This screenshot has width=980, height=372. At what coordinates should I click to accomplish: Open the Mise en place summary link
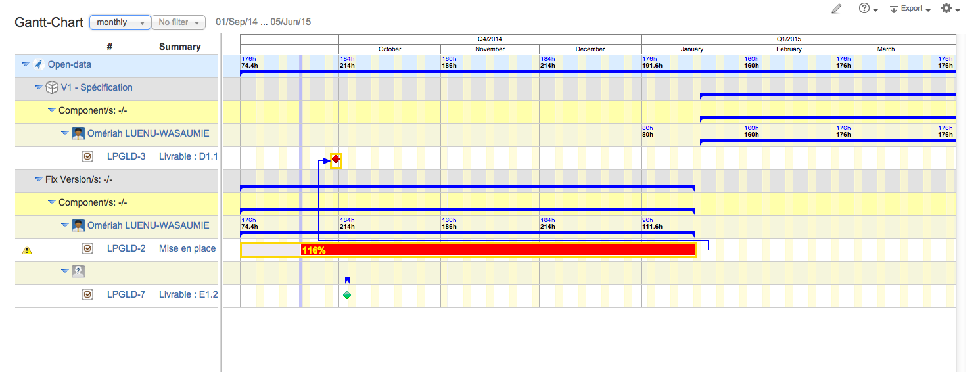point(187,248)
